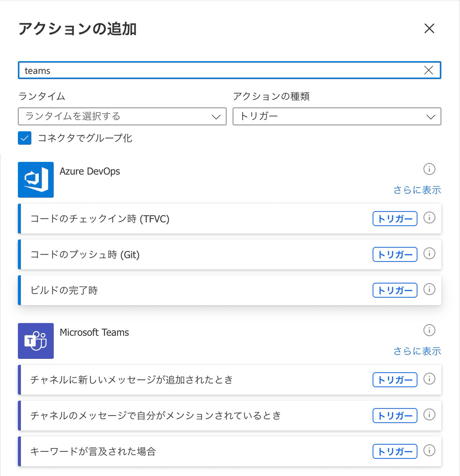Show info for コードのチェックイン時 (TFVC) trigger

click(x=429, y=218)
